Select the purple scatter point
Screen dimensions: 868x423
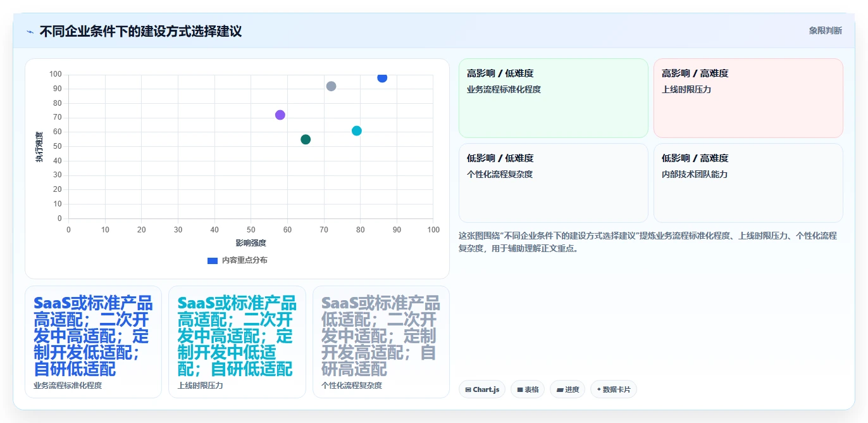tap(280, 115)
